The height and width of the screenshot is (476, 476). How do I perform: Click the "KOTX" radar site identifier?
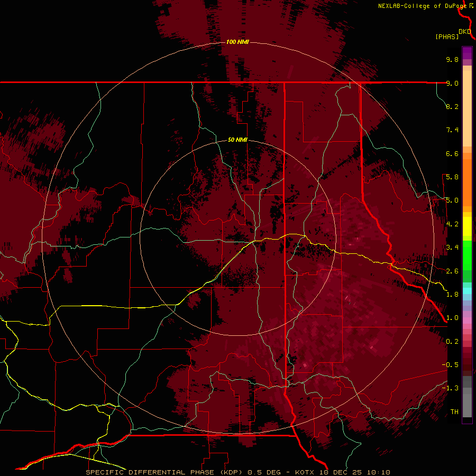pyautogui.click(x=305, y=472)
